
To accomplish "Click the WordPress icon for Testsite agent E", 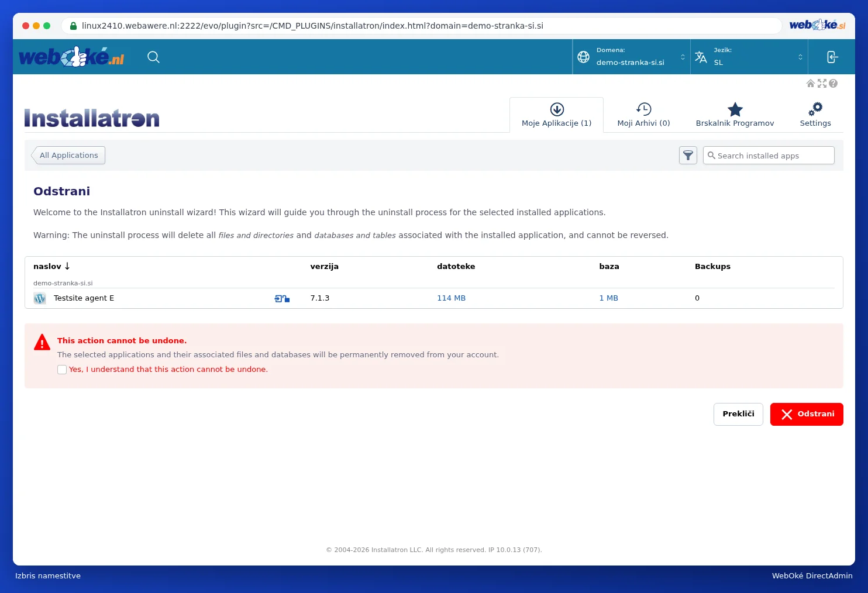I will [40, 298].
